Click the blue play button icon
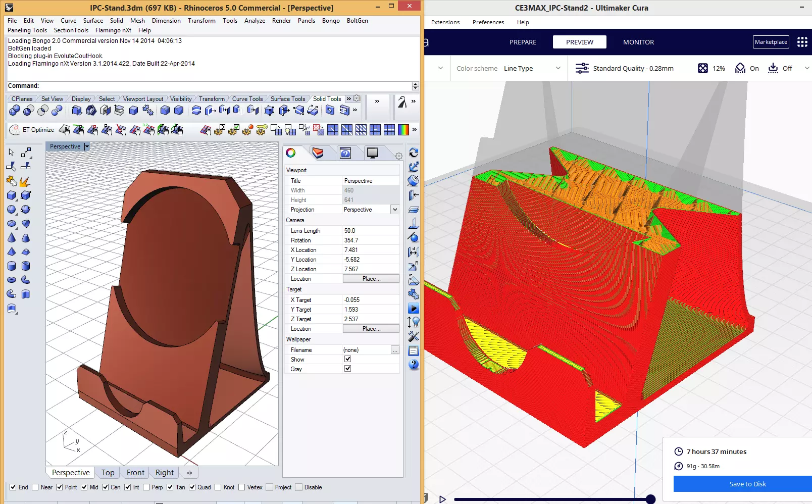812x504 pixels. click(x=414, y=309)
